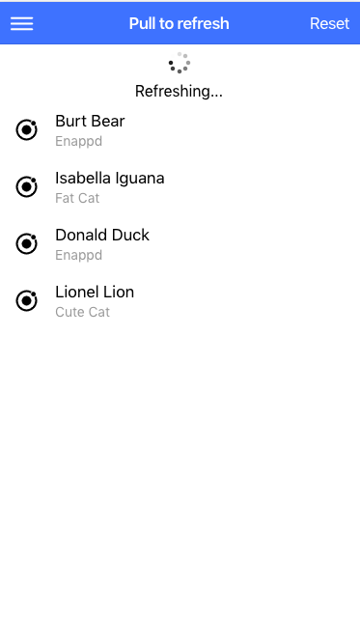Click the Ionic icon beside Burt Bear
Image resolution: width=360 pixels, height=644 pixels.
coord(27,129)
